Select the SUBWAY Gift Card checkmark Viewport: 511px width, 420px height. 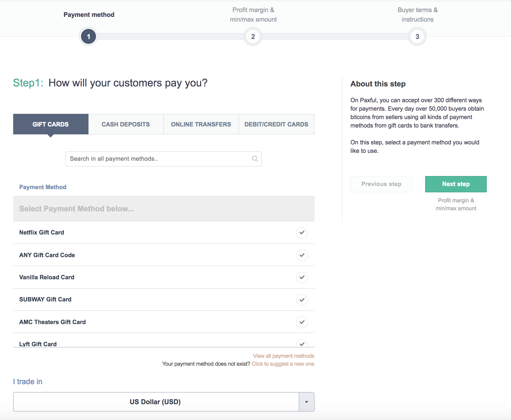[x=302, y=300]
